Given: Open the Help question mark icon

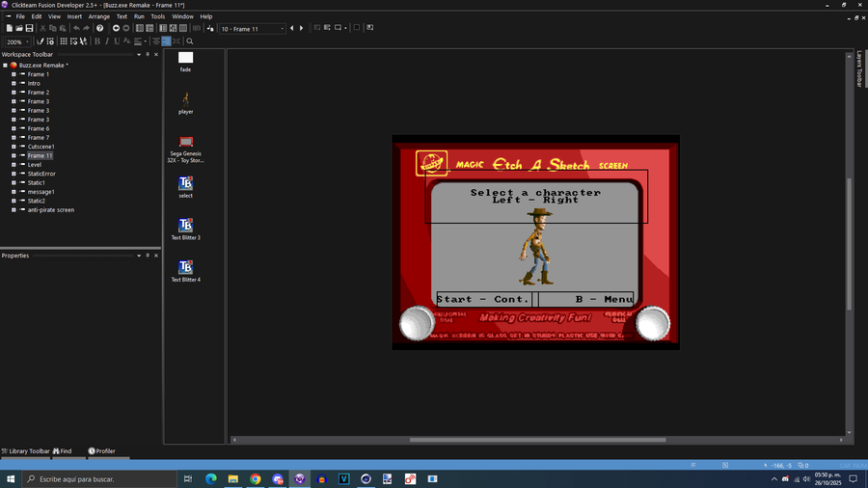Looking at the screenshot, I should point(99,28).
